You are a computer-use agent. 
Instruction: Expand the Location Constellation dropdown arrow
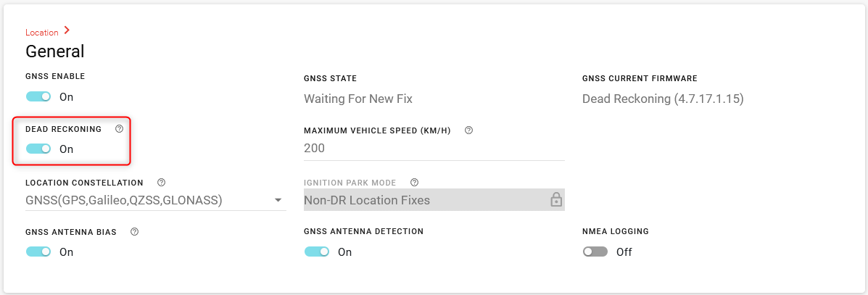pyautogui.click(x=278, y=201)
